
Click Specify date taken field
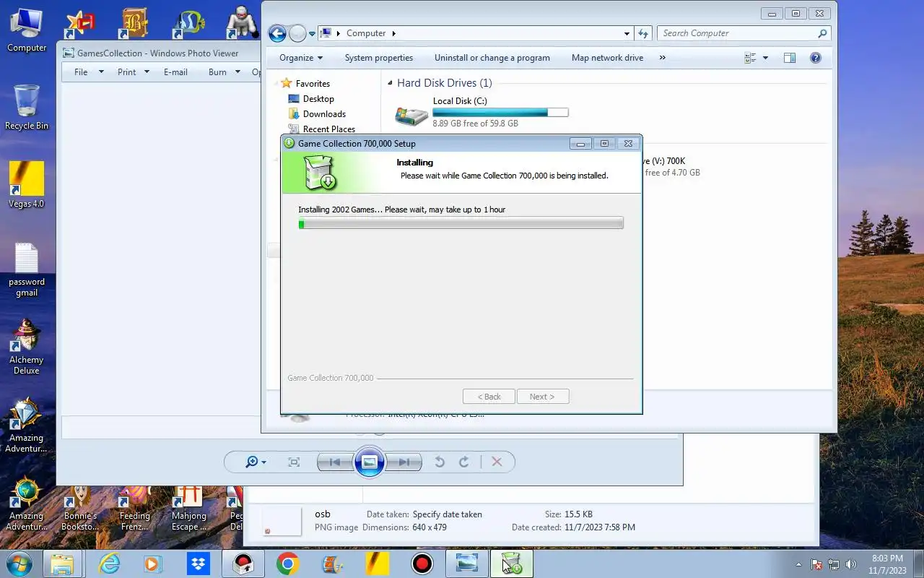click(447, 514)
